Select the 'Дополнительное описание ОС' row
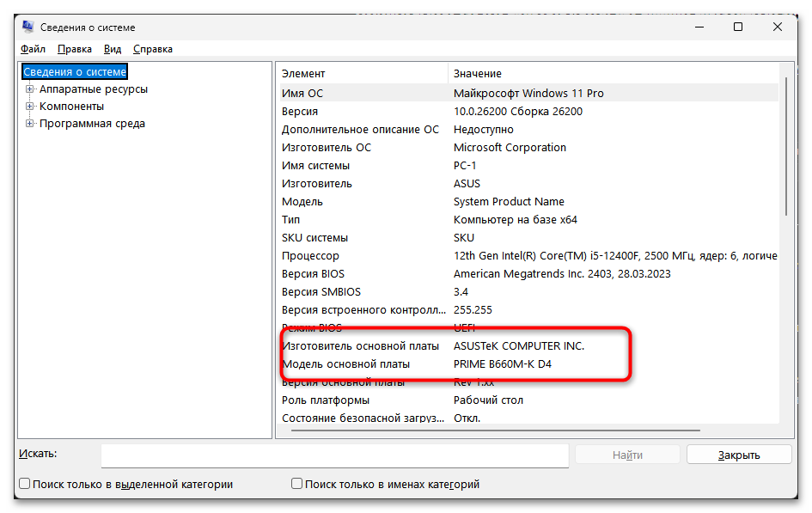812x513 pixels. point(528,130)
